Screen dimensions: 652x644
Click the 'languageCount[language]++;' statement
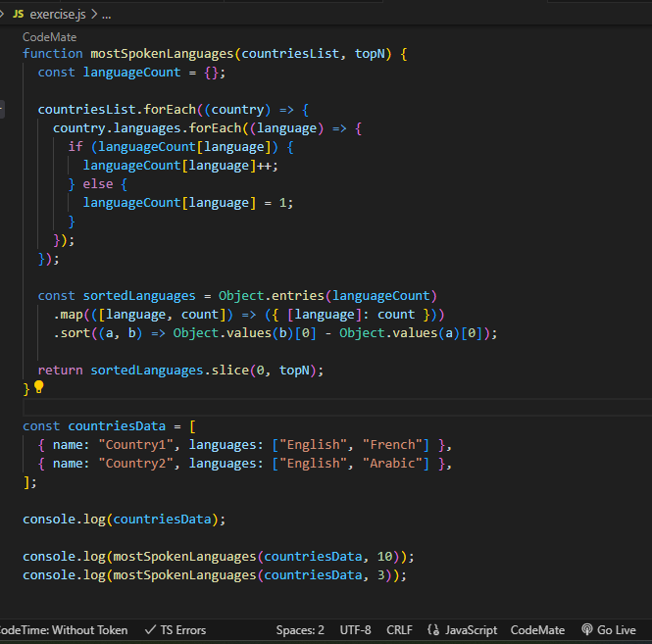coord(180,166)
